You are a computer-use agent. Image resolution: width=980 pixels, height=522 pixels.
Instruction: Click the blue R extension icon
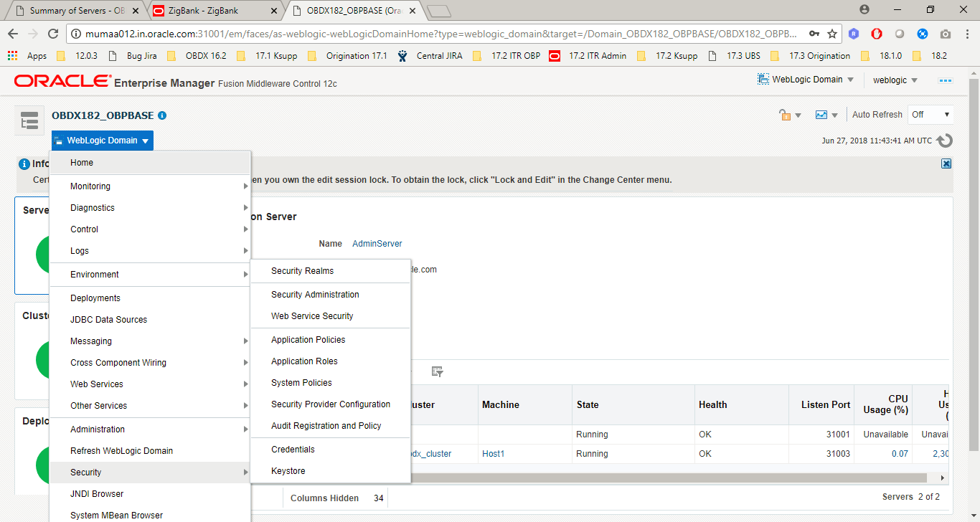[854, 34]
